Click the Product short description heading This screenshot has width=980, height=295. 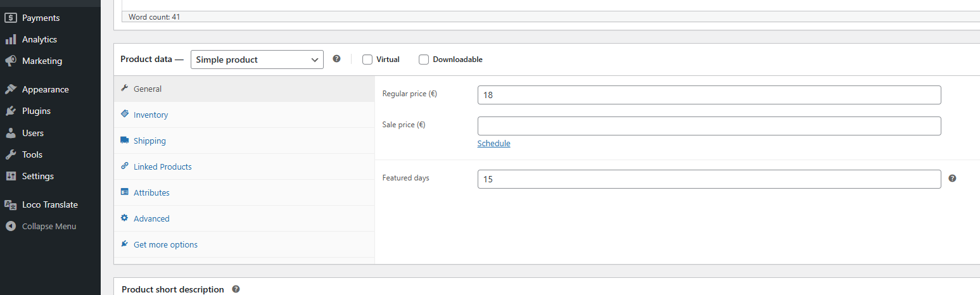173,289
